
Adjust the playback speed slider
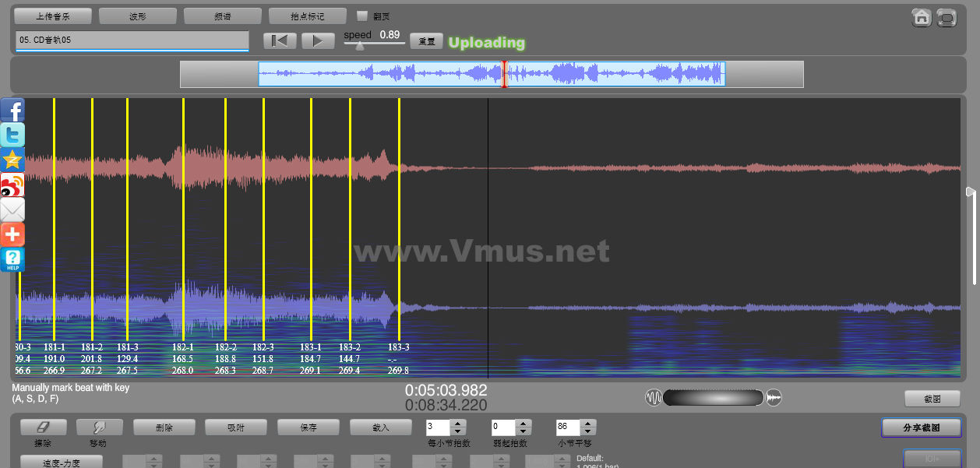coord(359,46)
